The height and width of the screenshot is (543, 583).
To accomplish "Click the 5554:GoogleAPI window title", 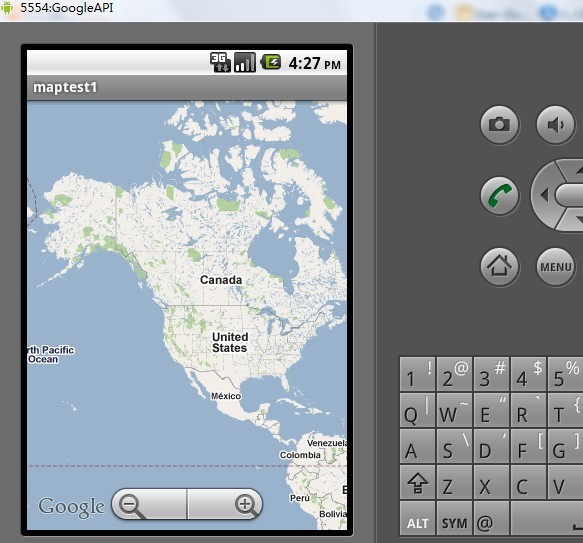I will pyautogui.click(x=67, y=8).
